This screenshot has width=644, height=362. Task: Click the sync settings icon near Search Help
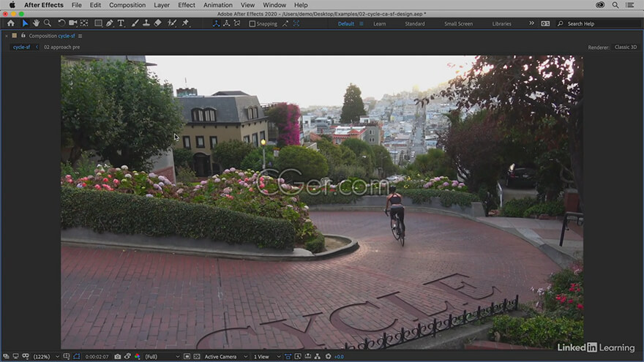click(x=545, y=24)
